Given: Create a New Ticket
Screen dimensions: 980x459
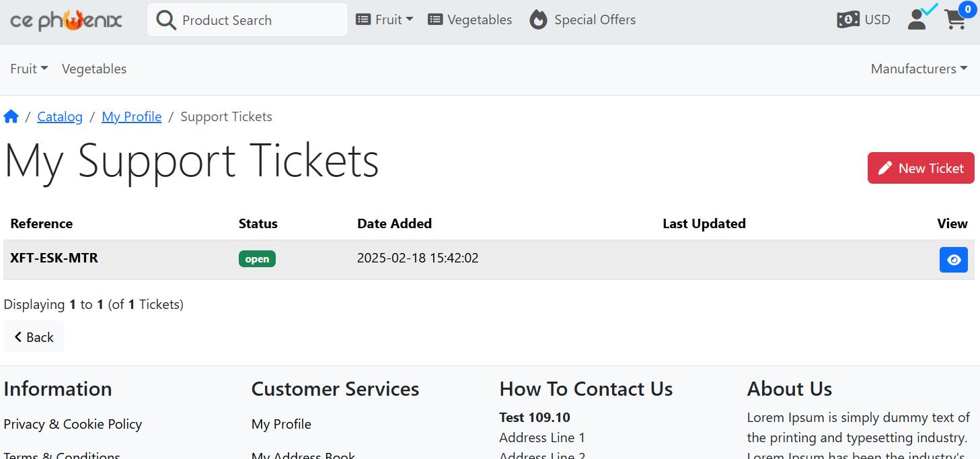Looking at the screenshot, I should pyautogui.click(x=921, y=168).
